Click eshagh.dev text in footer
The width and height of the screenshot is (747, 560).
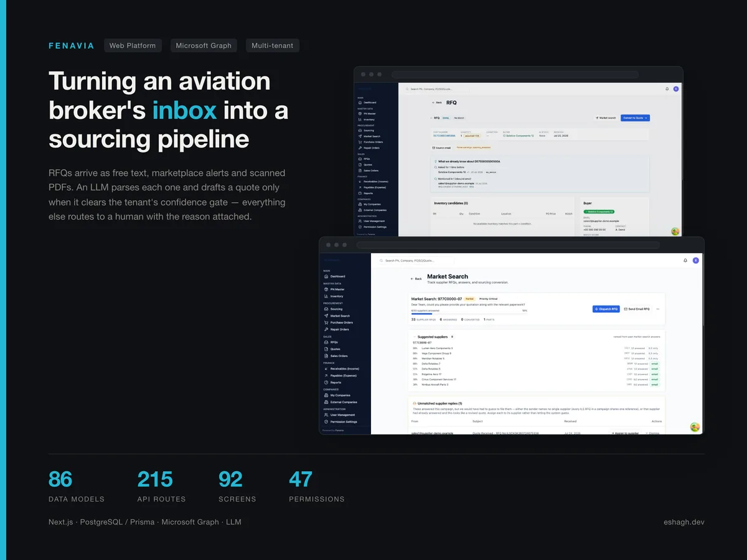coord(684,522)
